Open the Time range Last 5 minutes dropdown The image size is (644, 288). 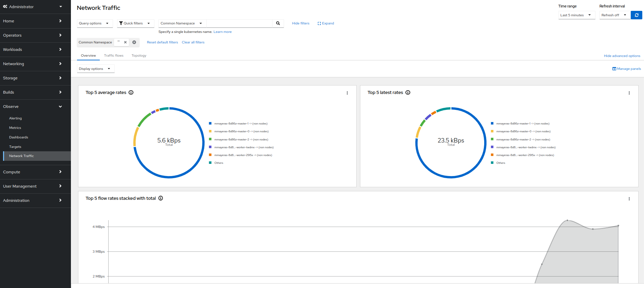[576, 15]
